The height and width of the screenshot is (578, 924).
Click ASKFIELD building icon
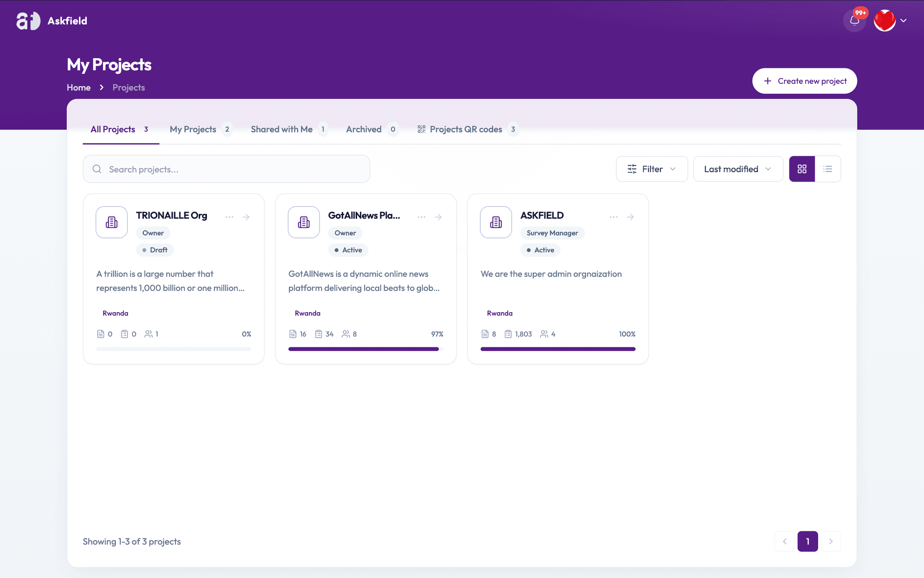click(x=496, y=222)
